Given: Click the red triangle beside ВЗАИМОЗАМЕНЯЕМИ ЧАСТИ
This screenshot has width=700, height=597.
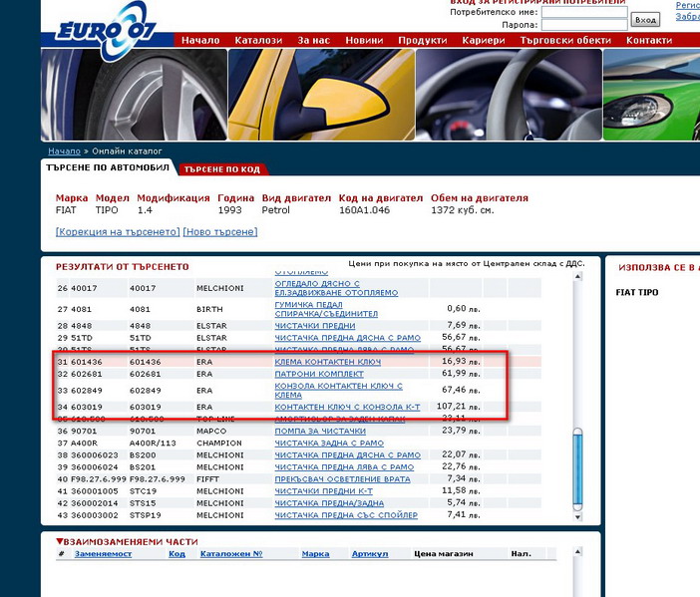Looking at the screenshot, I should click(60, 542).
